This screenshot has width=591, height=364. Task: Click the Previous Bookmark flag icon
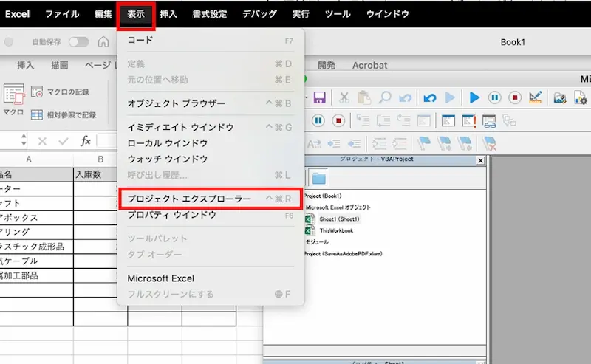pos(465,143)
